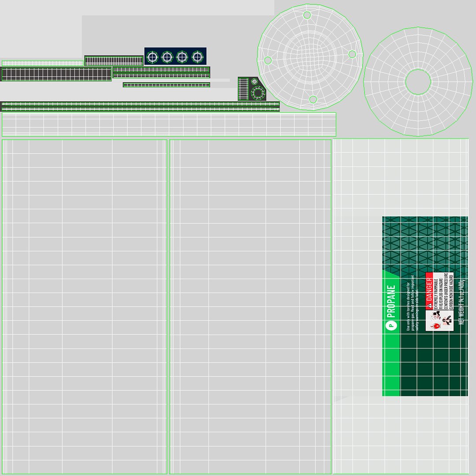Click the "CONTENTS UNDER PRESSURE" warning line
Image resolution: width=476 pixels, height=476 pixels.
point(446,291)
